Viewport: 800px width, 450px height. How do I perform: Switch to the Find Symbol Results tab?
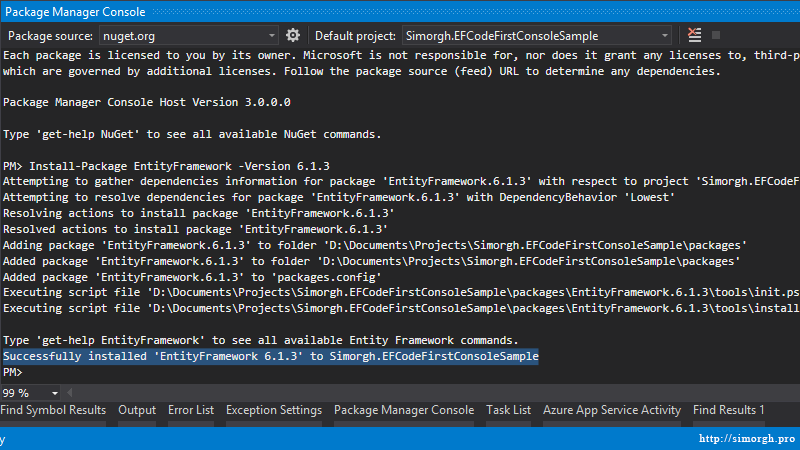coord(53,410)
